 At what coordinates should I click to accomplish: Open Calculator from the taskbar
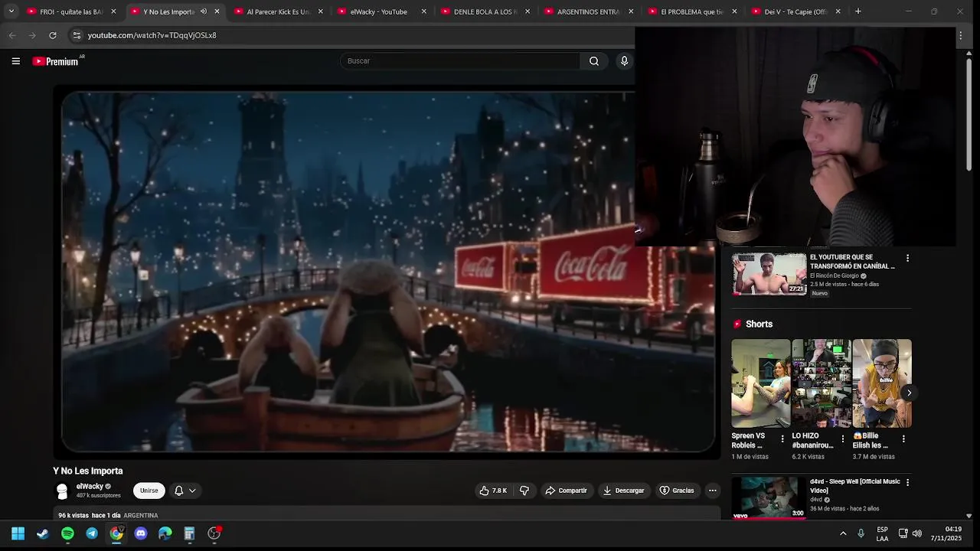pos(190,533)
